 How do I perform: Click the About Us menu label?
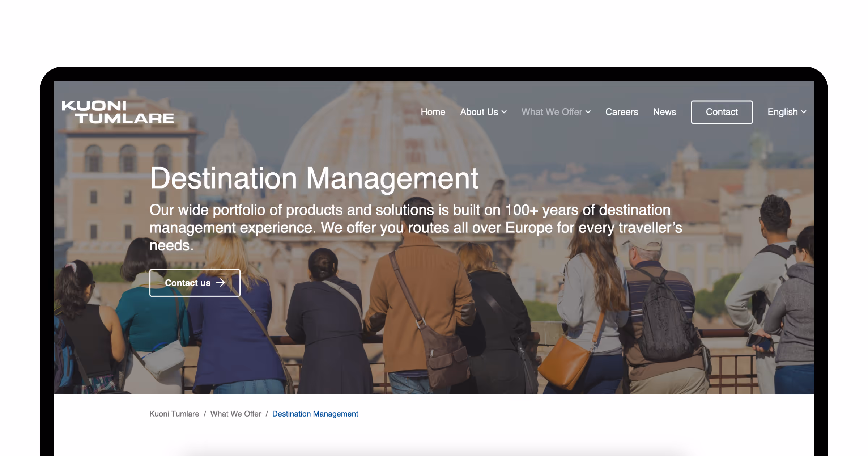[479, 112]
